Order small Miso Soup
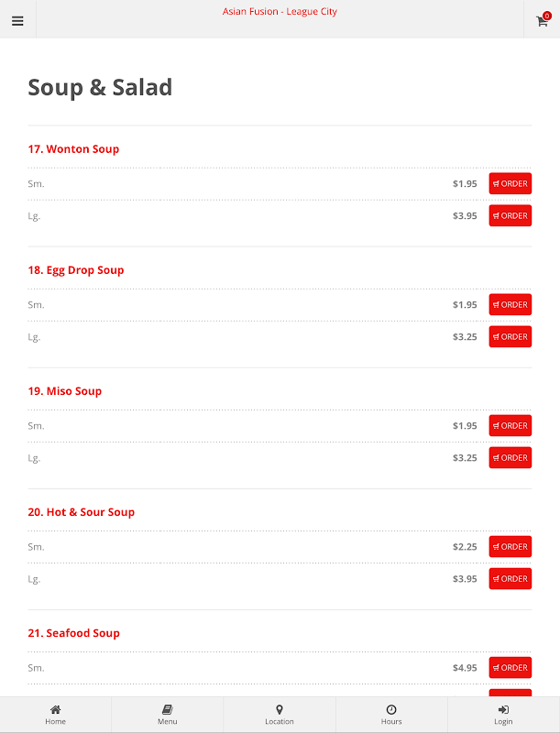560x733 pixels. pyautogui.click(x=510, y=426)
